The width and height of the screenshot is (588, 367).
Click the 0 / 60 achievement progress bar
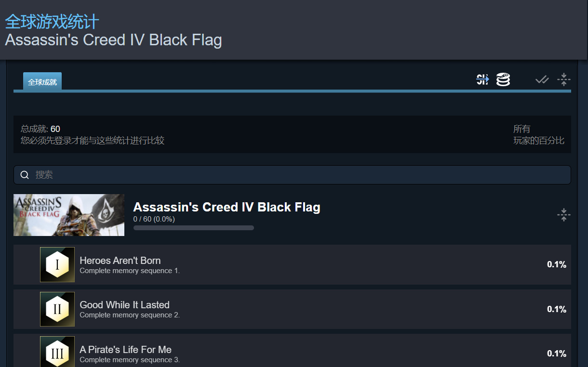coord(194,228)
